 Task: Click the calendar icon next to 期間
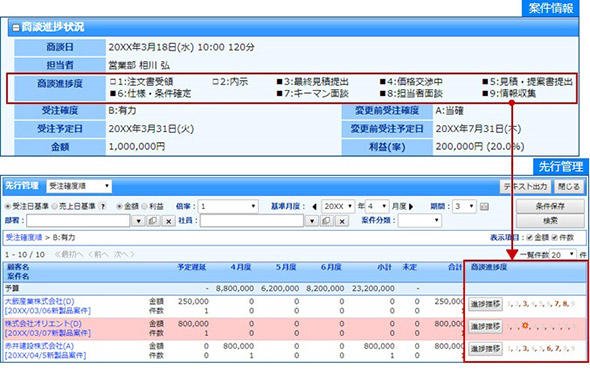pyautogui.click(x=484, y=207)
